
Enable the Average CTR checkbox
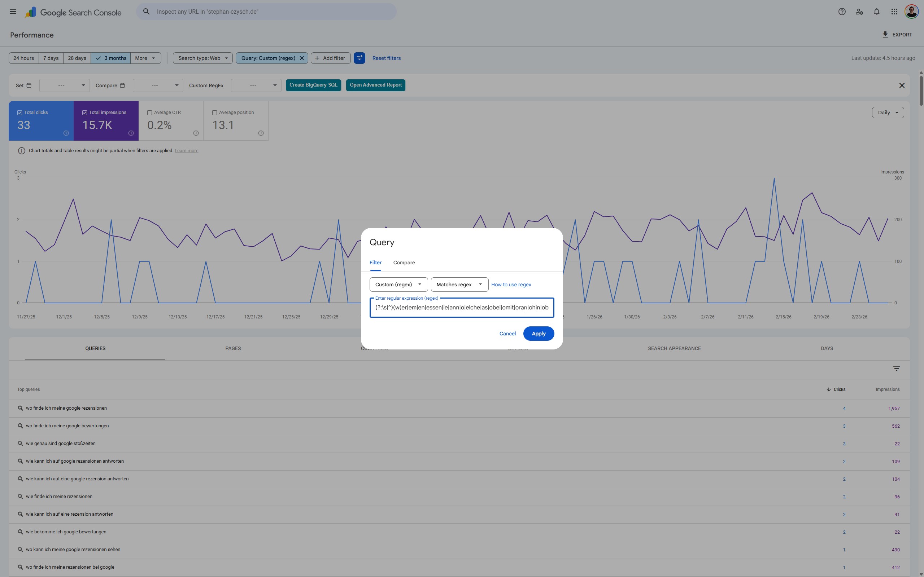coord(150,113)
